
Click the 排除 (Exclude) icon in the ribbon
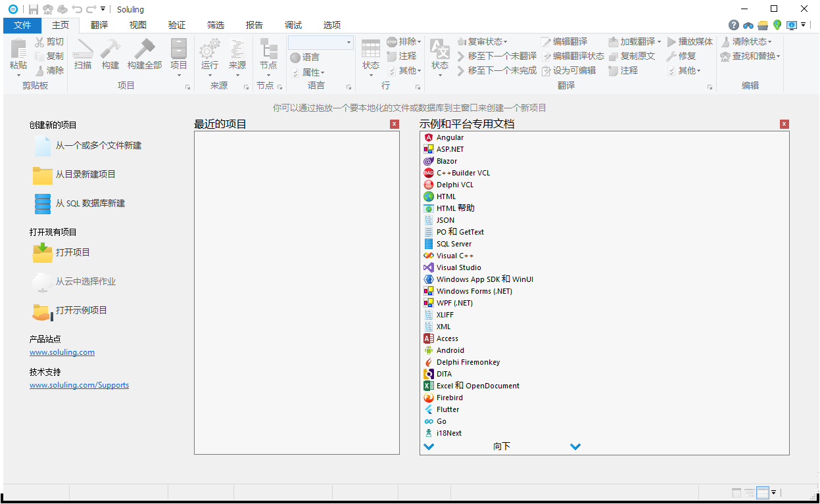[x=403, y=41]
